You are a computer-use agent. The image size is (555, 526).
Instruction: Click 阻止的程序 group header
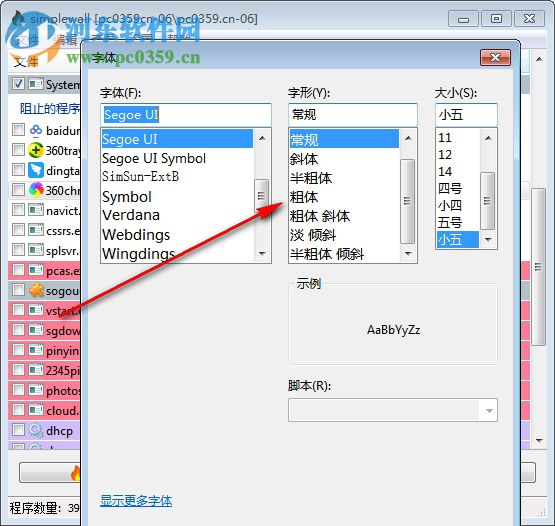click(x=50, y=108)
